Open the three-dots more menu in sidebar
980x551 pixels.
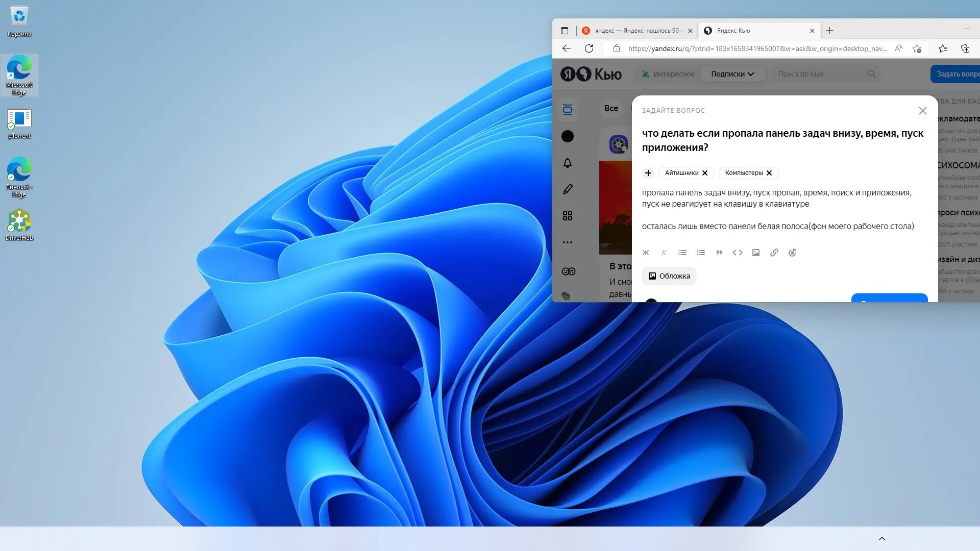pos(568,242)
